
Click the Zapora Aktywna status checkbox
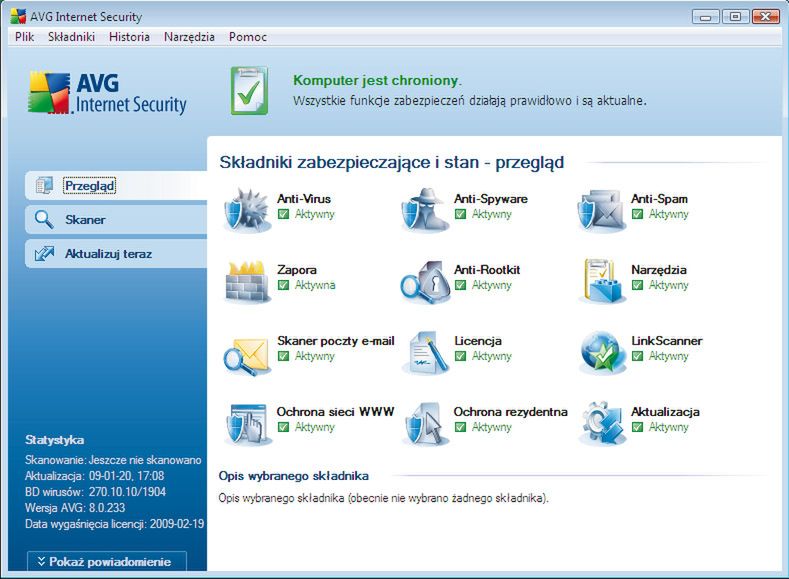[283, 285]
